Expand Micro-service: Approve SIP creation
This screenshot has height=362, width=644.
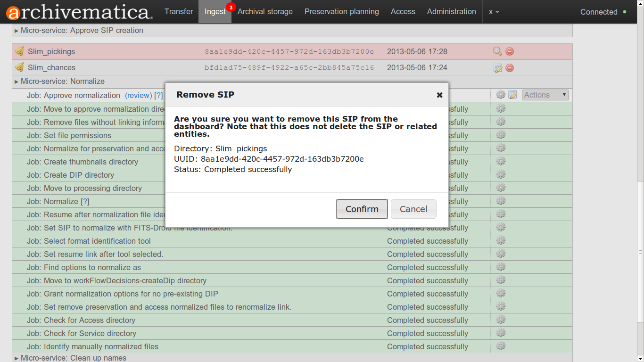click(82, 30)
